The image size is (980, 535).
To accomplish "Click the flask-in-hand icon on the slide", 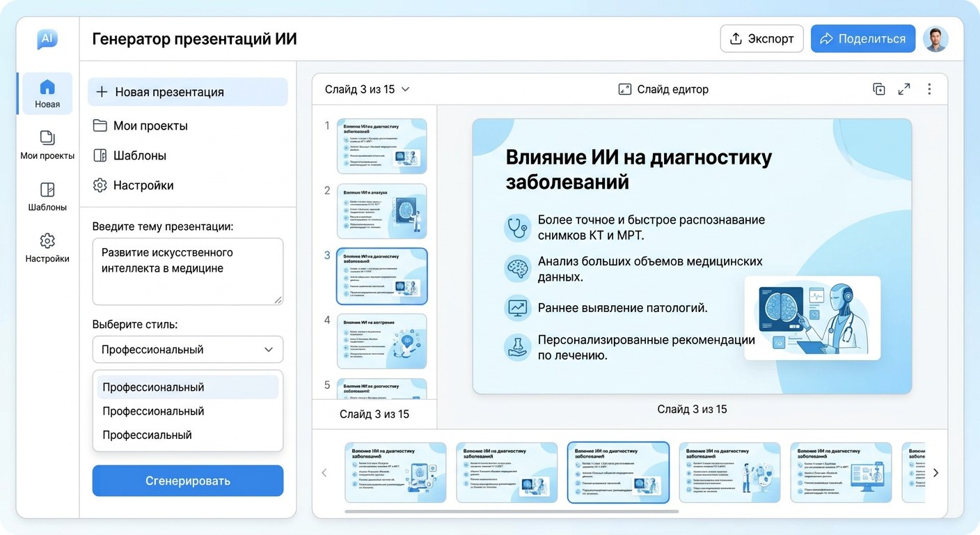I will pyautogui.click(x=517, y=347).
